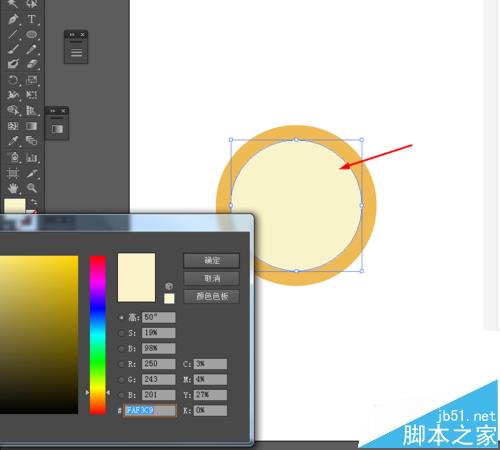Select the R red radio button
Screen dimensions: 500x450
pos(122,364)
